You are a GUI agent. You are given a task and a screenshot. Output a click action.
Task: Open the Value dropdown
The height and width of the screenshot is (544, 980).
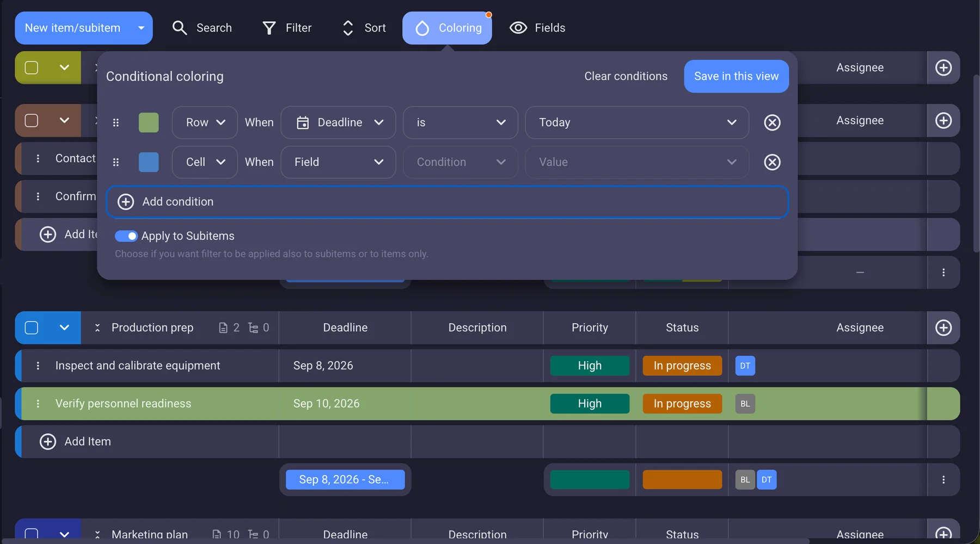pyautogui.click(x=637, y=162)
